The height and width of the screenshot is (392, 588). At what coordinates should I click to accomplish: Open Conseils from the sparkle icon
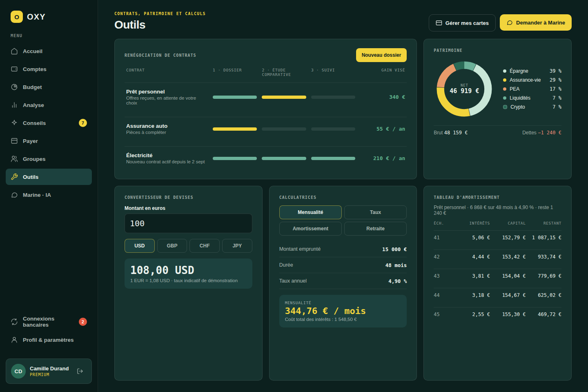(x=14, y=123)
